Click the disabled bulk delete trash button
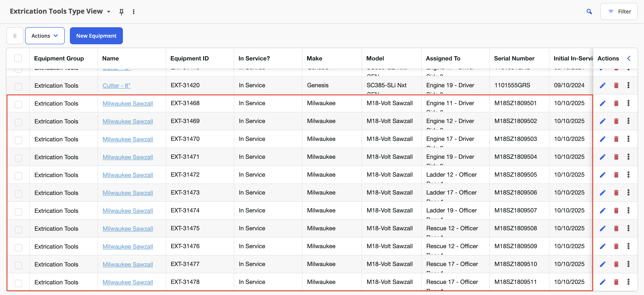Viewport: 644px width, 295px height. click(15, 36)
